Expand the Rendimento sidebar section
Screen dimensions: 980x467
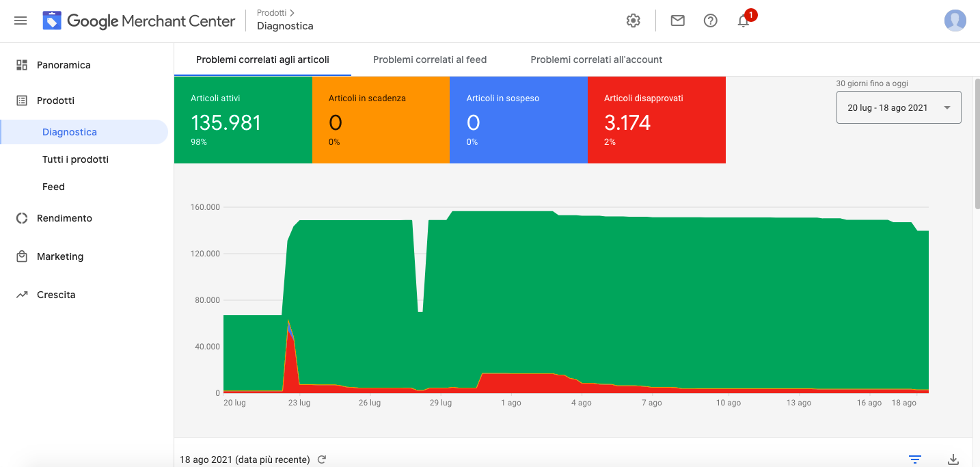(x=64, y=218)
